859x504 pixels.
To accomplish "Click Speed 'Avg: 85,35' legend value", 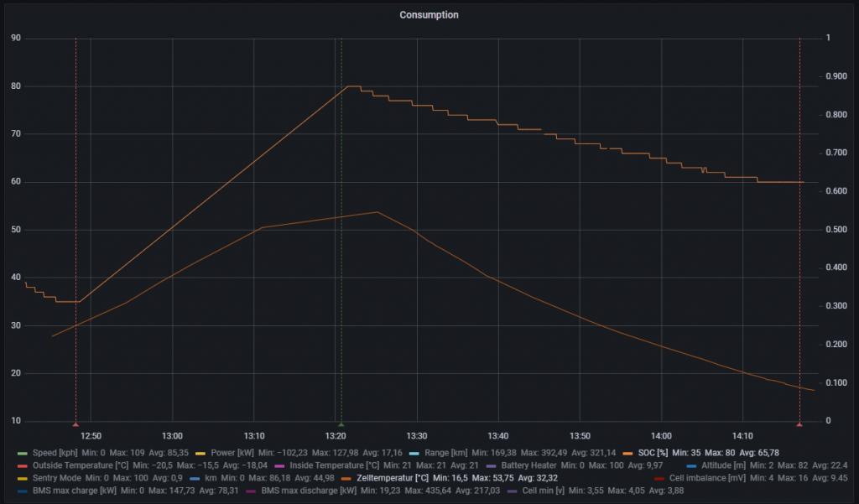I will 169,453.
